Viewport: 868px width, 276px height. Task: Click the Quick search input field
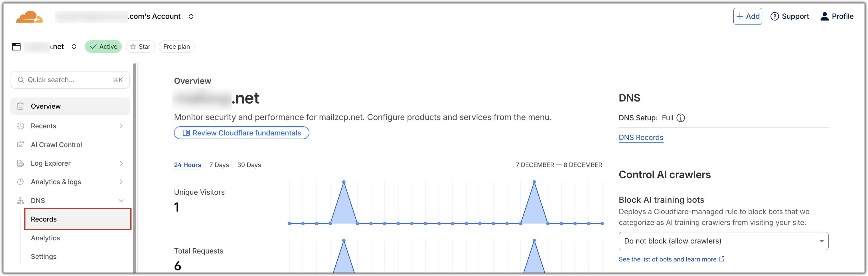click(70, 80)
